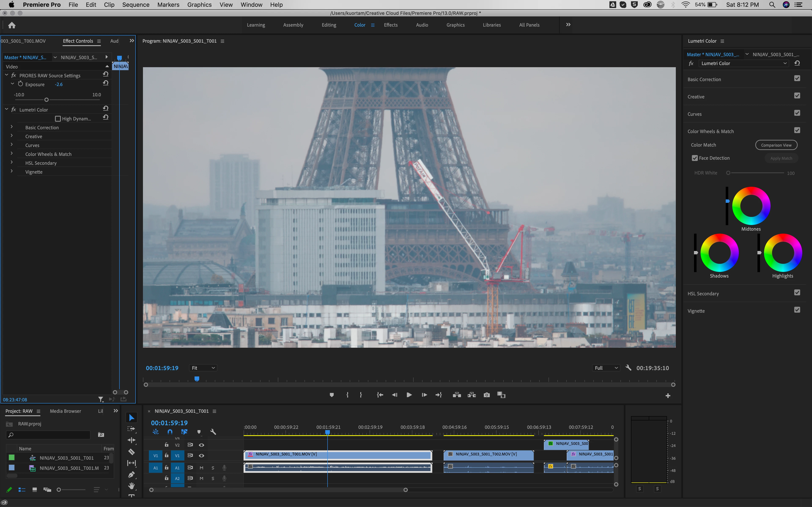Click the project search input field

50,435
